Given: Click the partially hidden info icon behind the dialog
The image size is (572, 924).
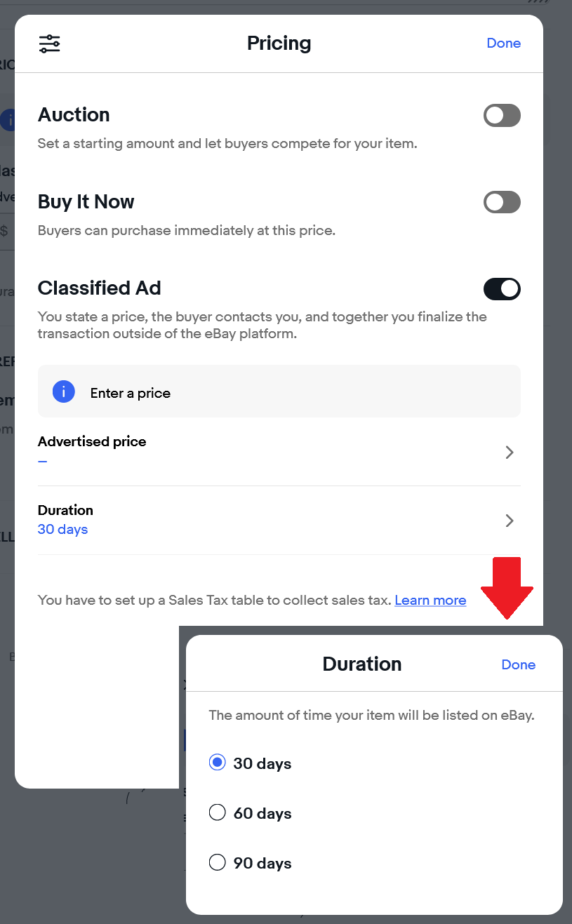Looking at the screenshot, I should (x=8, y=120).
